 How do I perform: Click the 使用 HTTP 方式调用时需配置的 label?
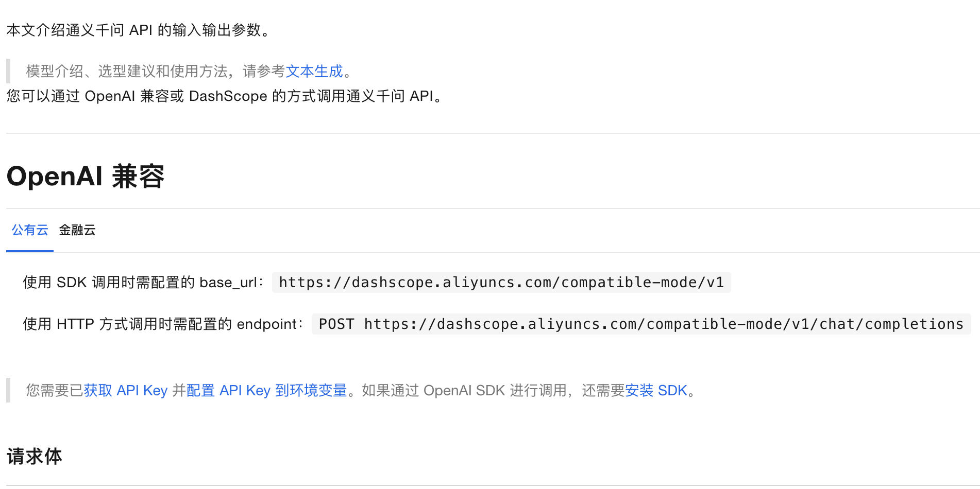point(163,324)
